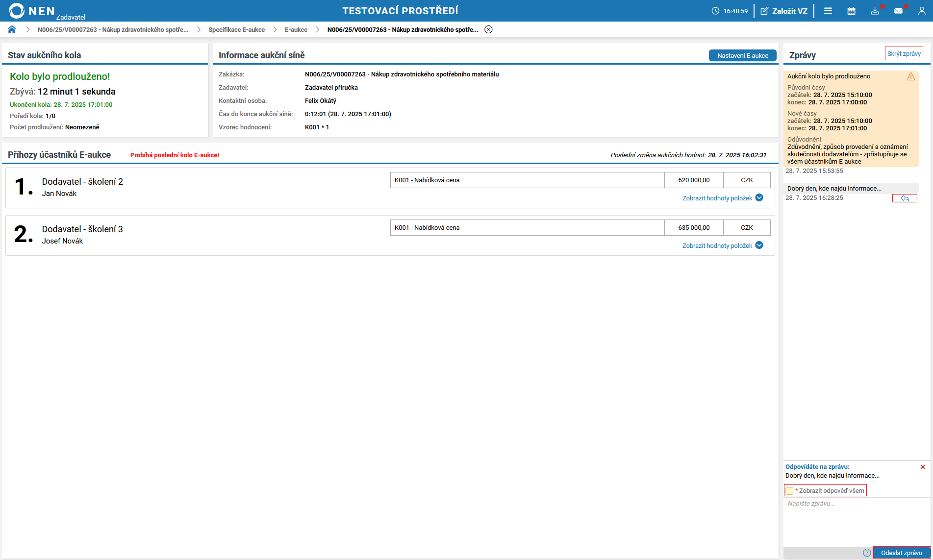The image size is (933, 560).
Task: Click the help question mark icon
Action: (867, 553)
